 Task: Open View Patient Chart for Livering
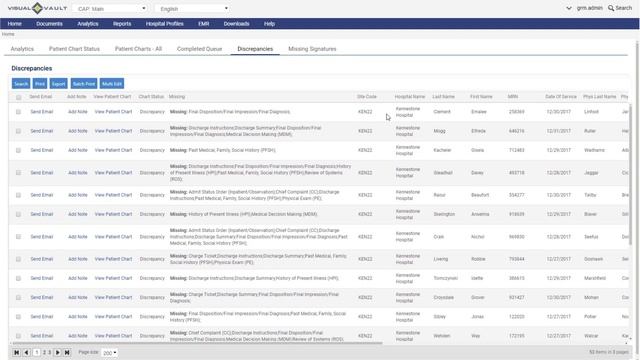pos(113,259)
